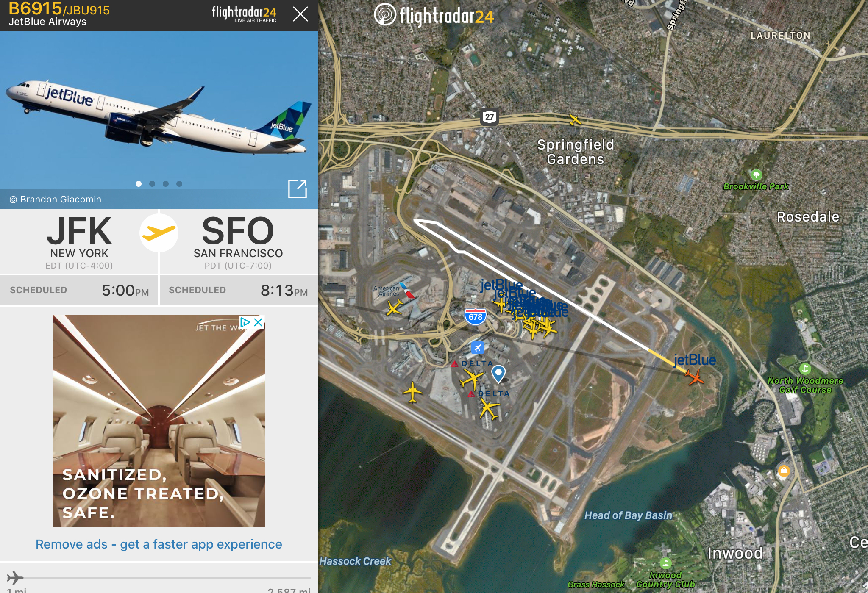Click Remove ads faster app experience link
This screenshot has width=868, height=593.
(x=159, y=544)
